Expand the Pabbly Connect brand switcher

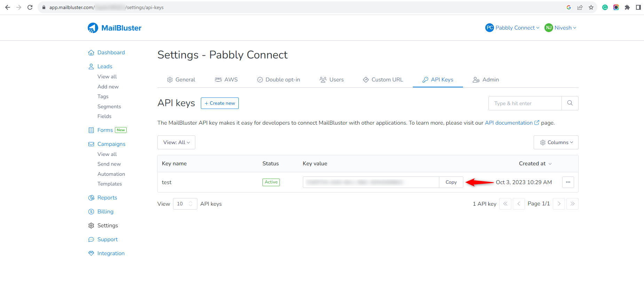point(512,28)
